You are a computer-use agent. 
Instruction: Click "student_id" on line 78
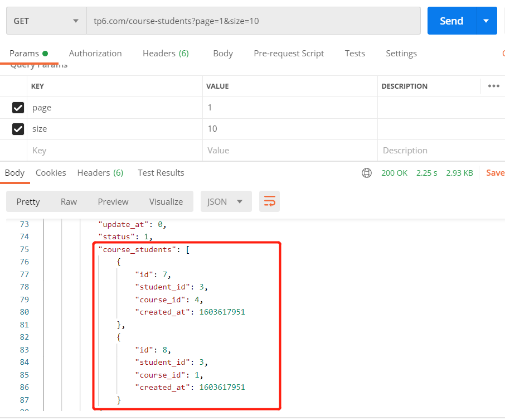coord(162,287)
